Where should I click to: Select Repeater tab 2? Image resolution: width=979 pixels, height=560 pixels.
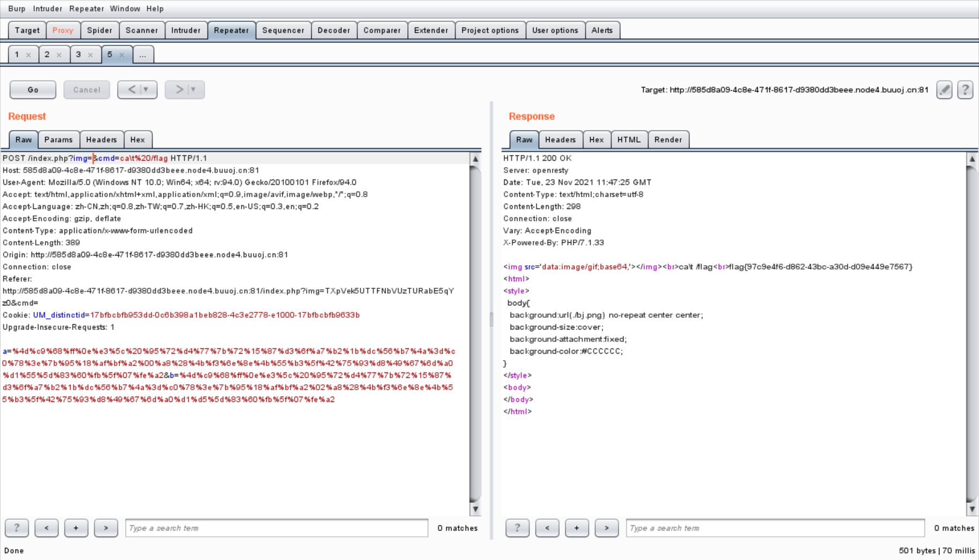click(47, 55)
